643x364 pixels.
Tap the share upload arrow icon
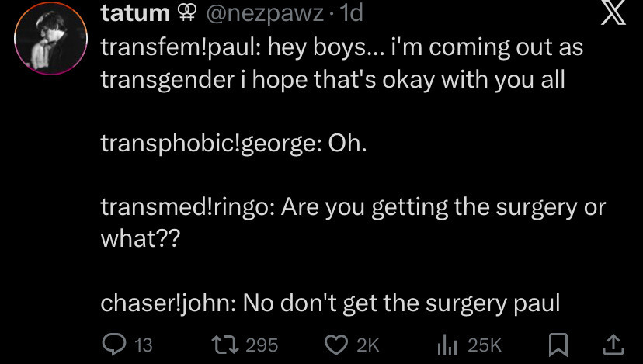pos(612,344)
